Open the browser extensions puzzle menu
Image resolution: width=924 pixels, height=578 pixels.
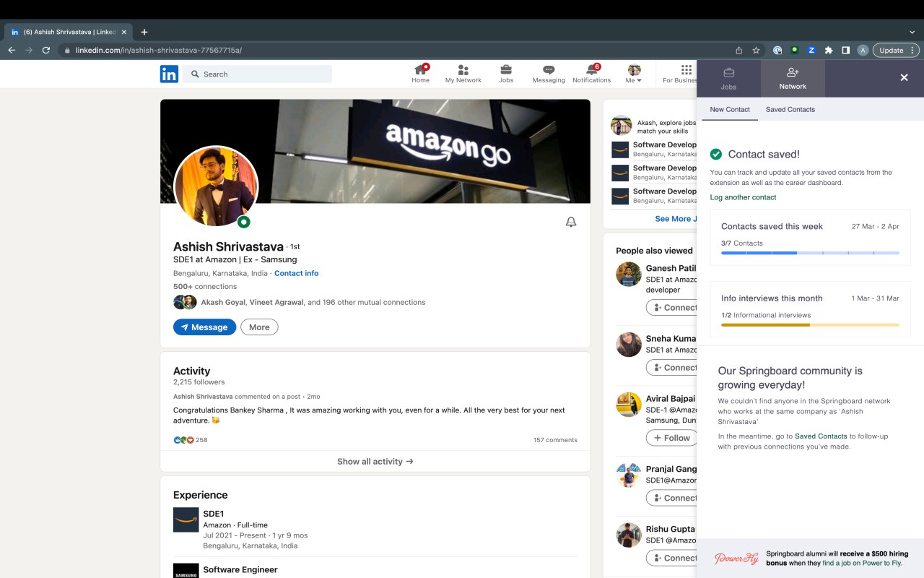pos(828,50)
